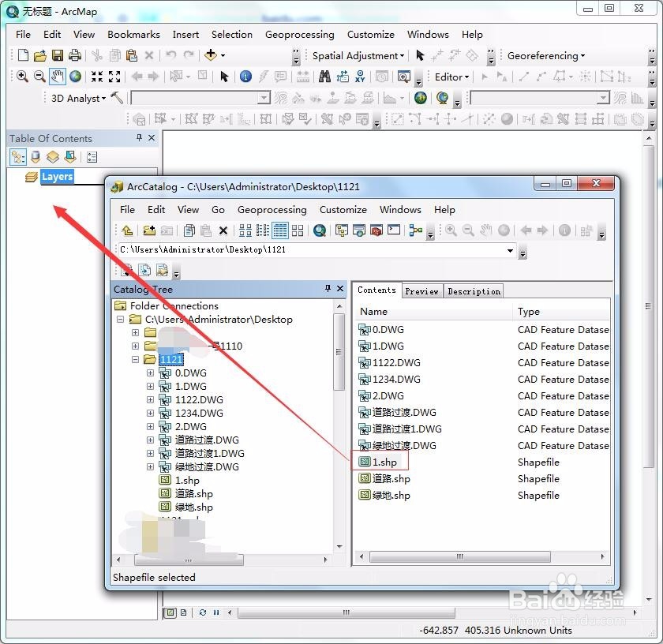
Task: Click Fixed Zoom Out icon
Action: click(114, 77)
